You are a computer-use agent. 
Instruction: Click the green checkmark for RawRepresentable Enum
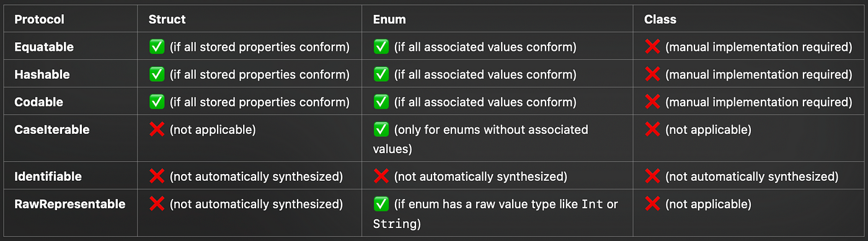(381, 204)
